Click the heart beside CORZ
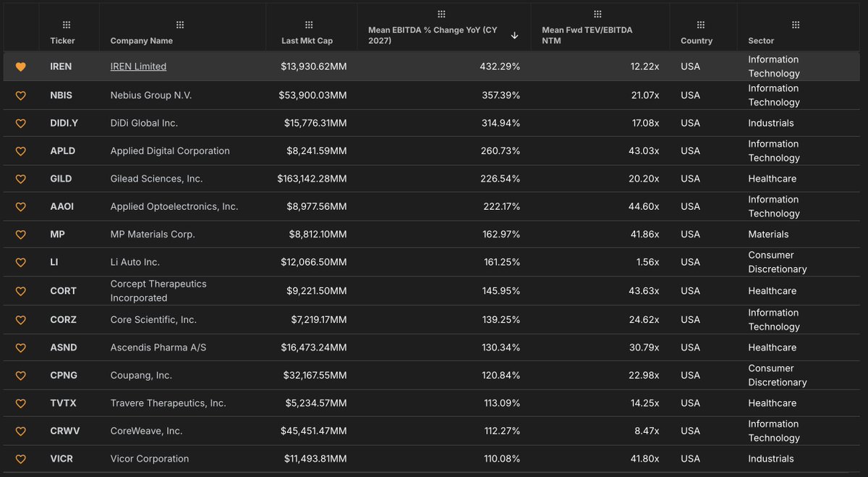The width and height of the screenshot is (868, 477). (20, 320)
